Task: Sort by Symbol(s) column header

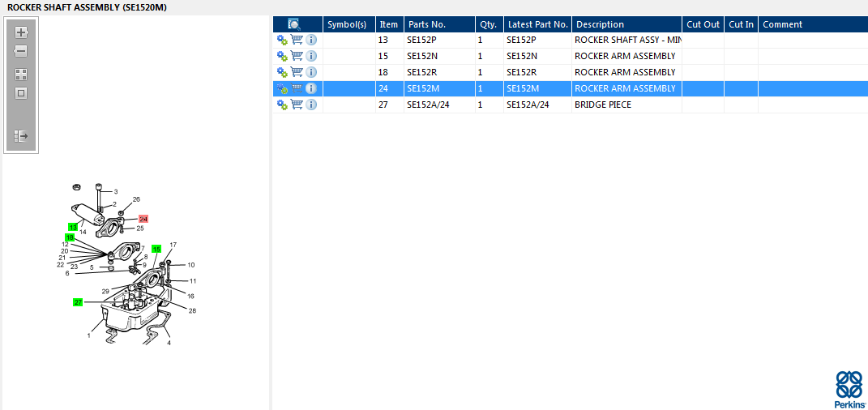Action: click(348, 24)
